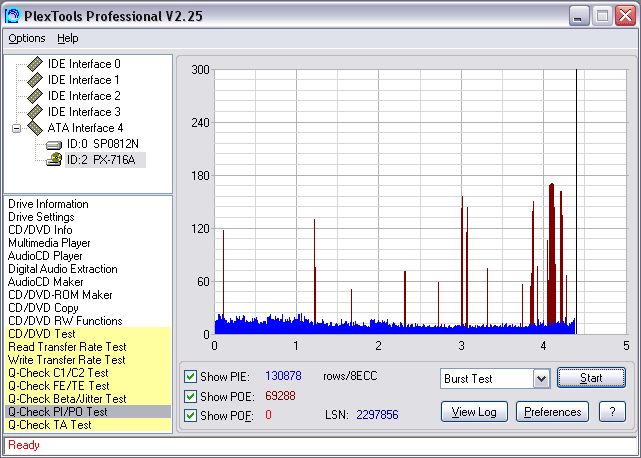Select ATA Interface 4 in tree

85,128
